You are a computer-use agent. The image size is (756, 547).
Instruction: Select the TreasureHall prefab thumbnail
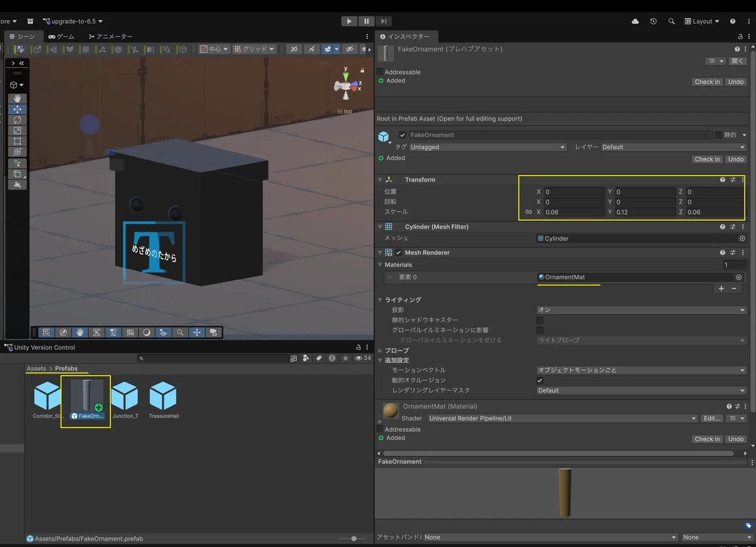[x=164, y=400]
